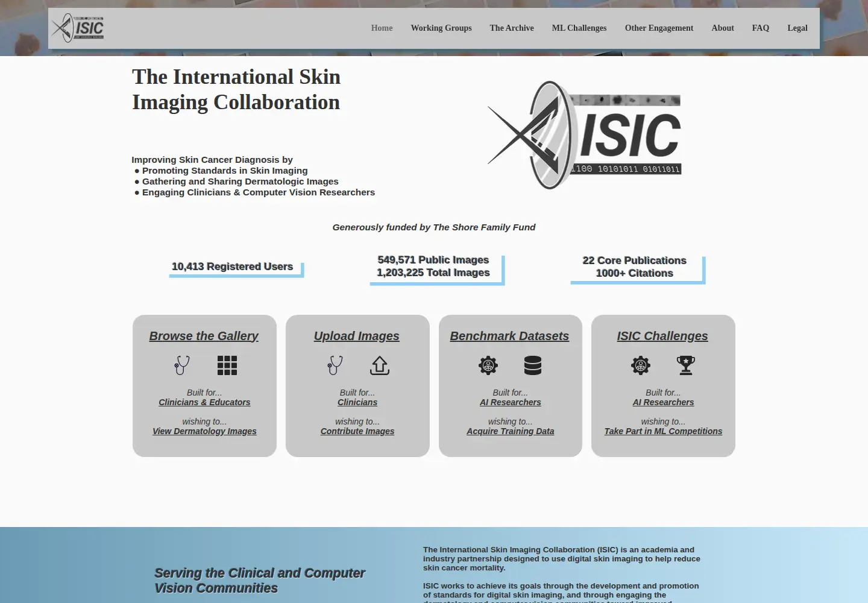Click The International Skin Imaging Collaboration heading
This screenshot has height=603, width=868.
236,89
